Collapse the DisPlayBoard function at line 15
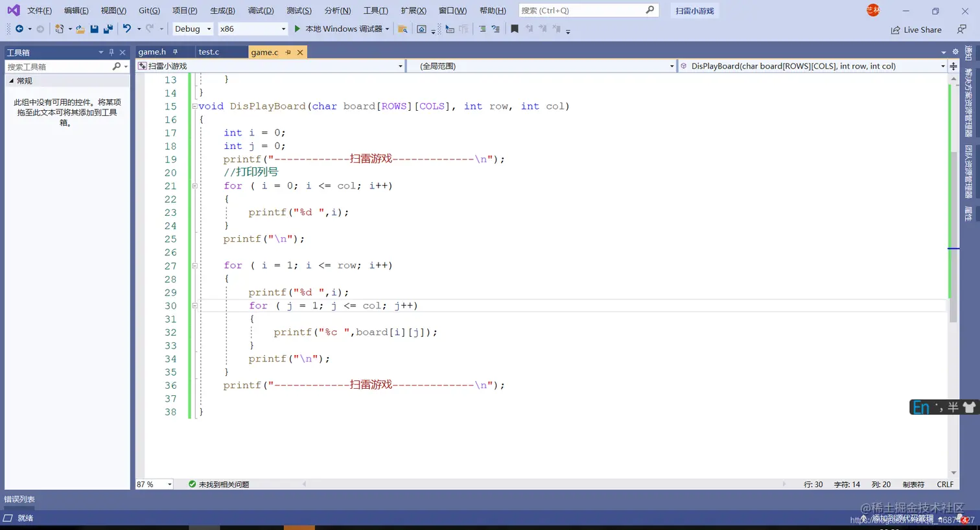 [194, 106]
